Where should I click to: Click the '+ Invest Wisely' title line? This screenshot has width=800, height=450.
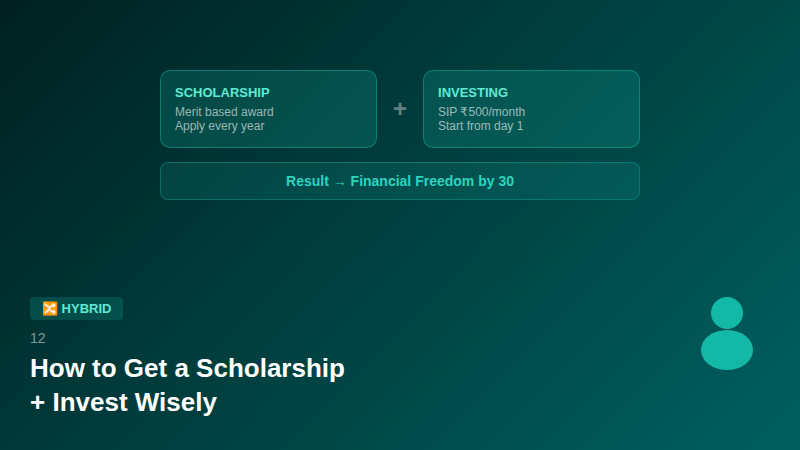tap(123, 403)
